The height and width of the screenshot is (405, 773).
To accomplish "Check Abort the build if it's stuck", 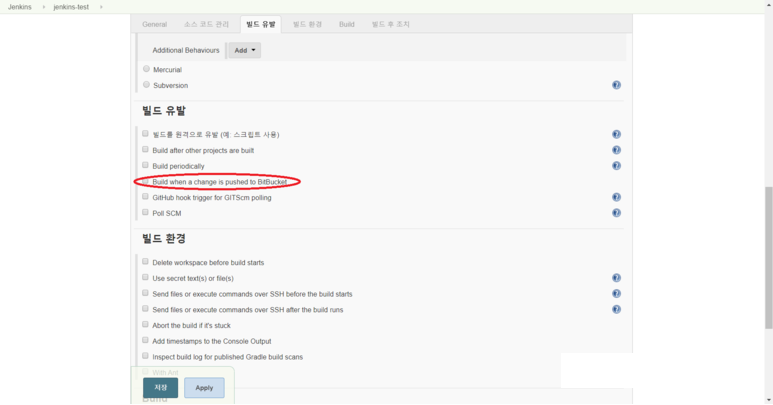I will 145,325.
